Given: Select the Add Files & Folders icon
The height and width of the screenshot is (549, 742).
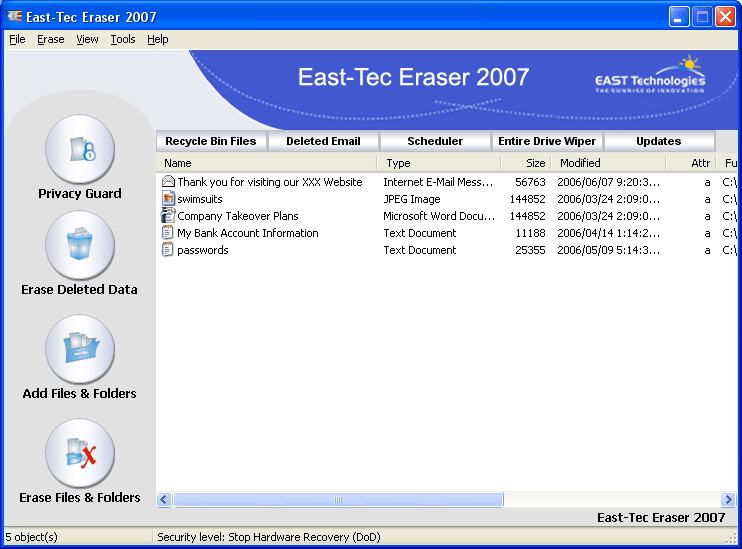Looking at the screenshot, I should (80, 349).
